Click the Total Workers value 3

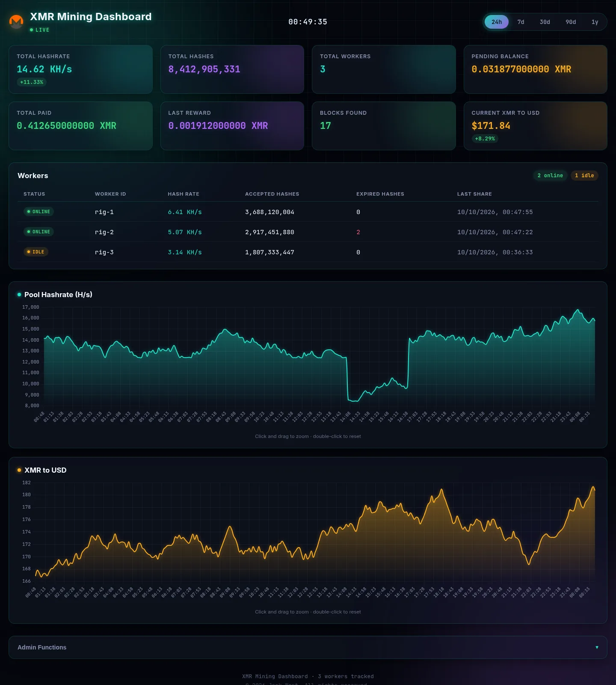pyautogui.click(x=323, y=69)
